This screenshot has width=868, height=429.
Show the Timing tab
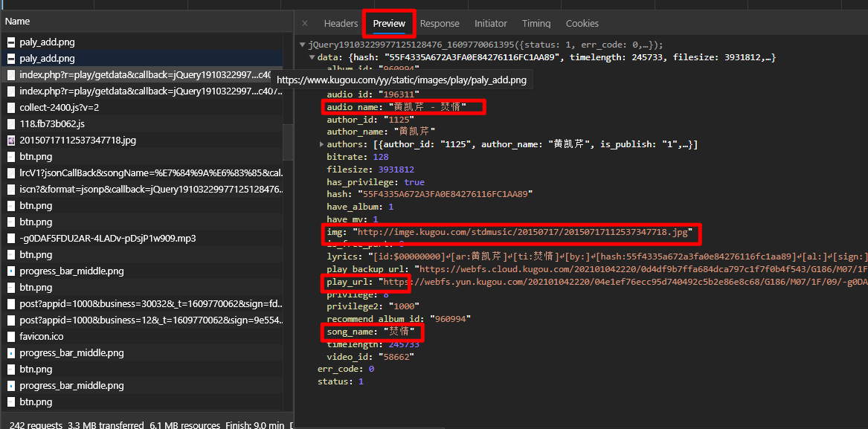536,23
